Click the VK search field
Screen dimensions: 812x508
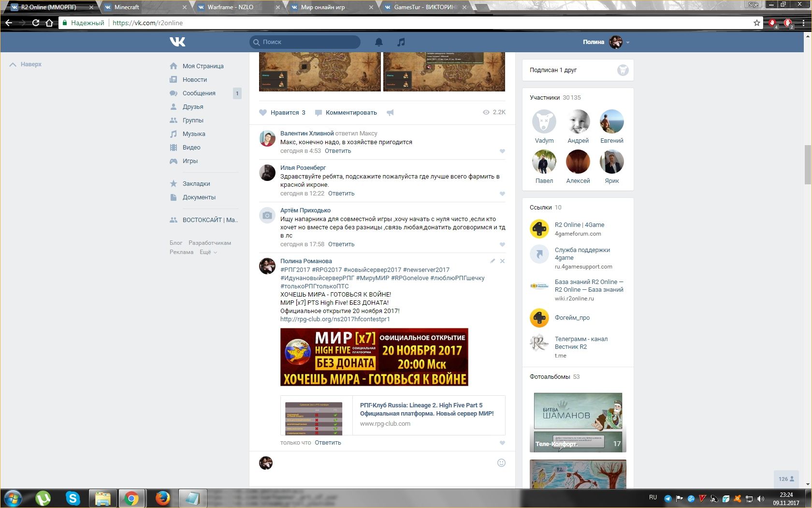305,42
